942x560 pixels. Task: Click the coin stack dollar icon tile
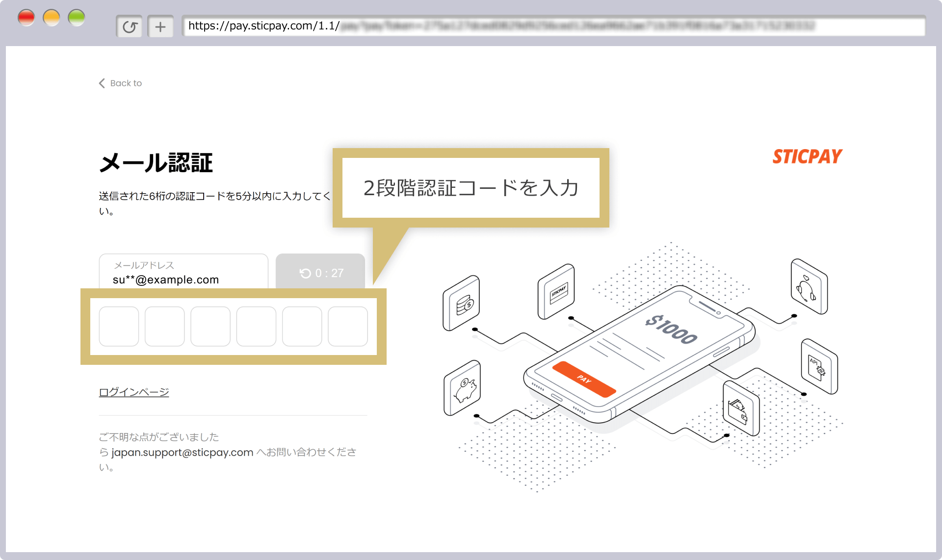[461, 303]
